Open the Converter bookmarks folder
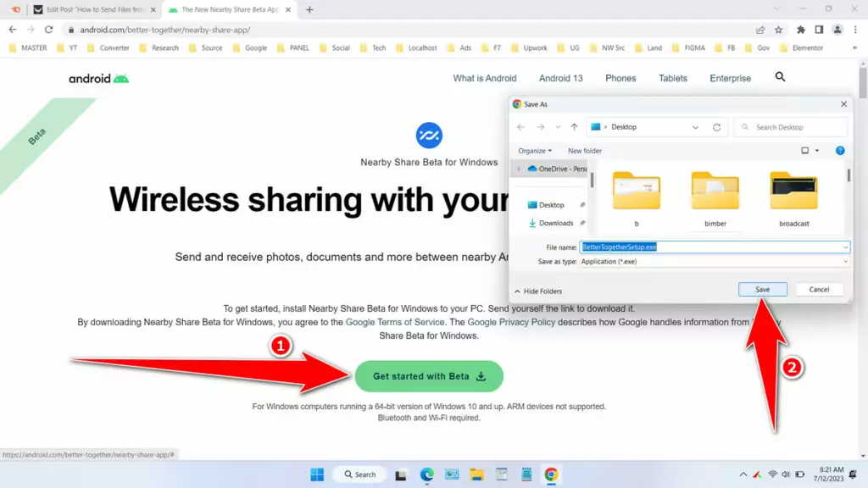 (108, 48)
